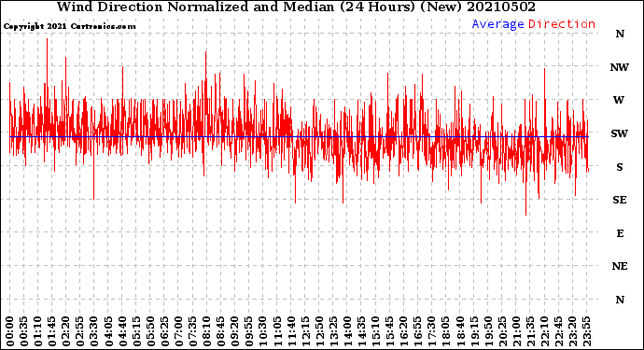The width and height of the screenshot is (644, 350).
Task: Select the 'E' axis label
Action: tap(620, 233)
